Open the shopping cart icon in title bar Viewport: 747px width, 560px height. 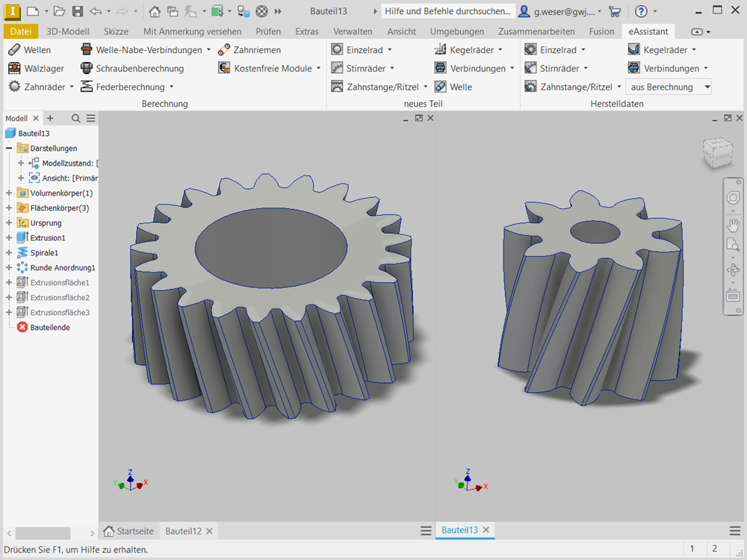[x=615, y=11]
